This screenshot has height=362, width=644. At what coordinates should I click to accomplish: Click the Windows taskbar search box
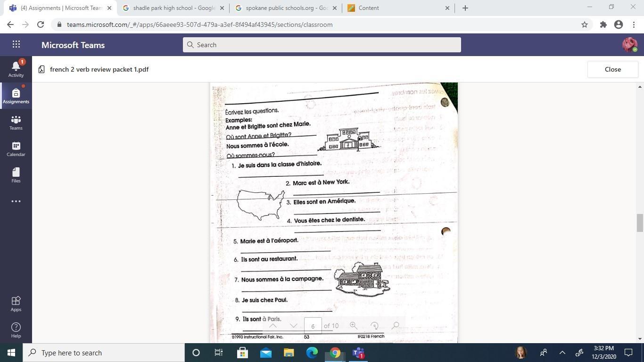[104, 353]
